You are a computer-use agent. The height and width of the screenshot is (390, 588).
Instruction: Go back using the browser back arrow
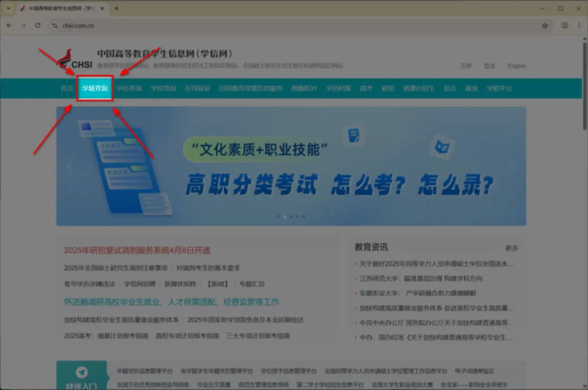pyautogui.click(x=9, y=26)
